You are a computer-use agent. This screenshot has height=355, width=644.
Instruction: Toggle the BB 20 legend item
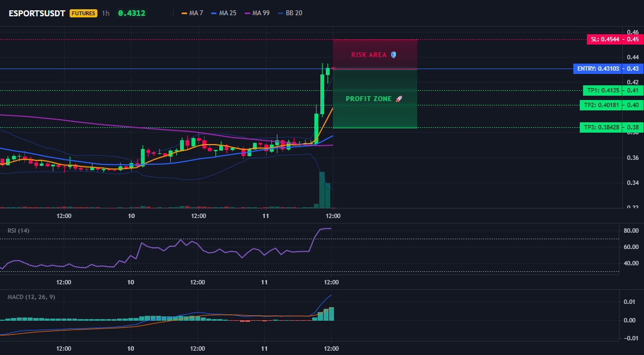(290, 13)
